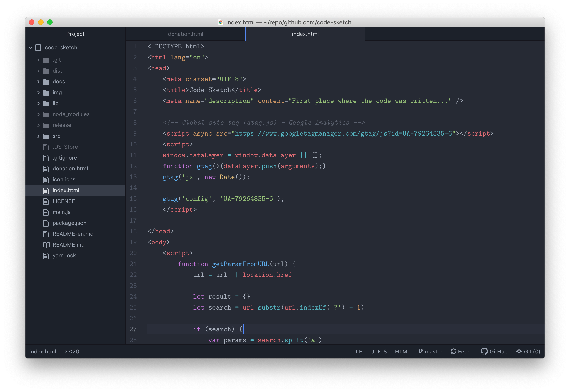Click the code-sketch repository icon
Viewport: 570px width, 392px height.
point(38,48)
